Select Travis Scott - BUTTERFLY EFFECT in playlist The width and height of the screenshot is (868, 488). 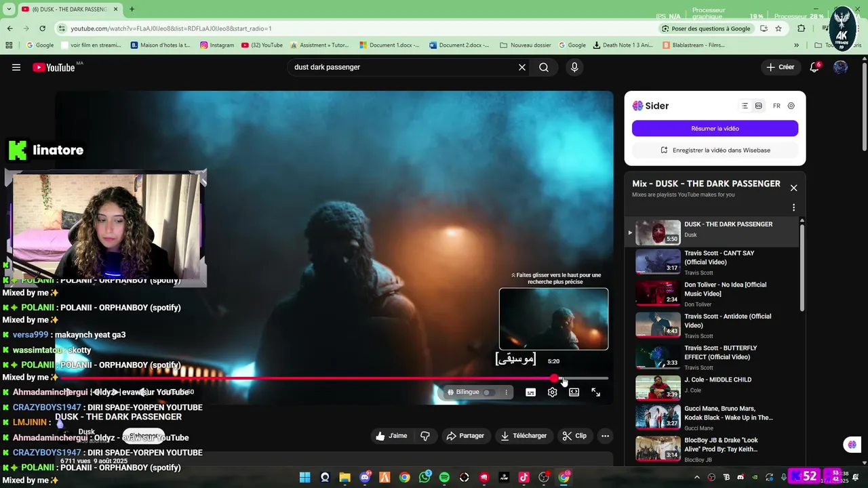[712, 357]
